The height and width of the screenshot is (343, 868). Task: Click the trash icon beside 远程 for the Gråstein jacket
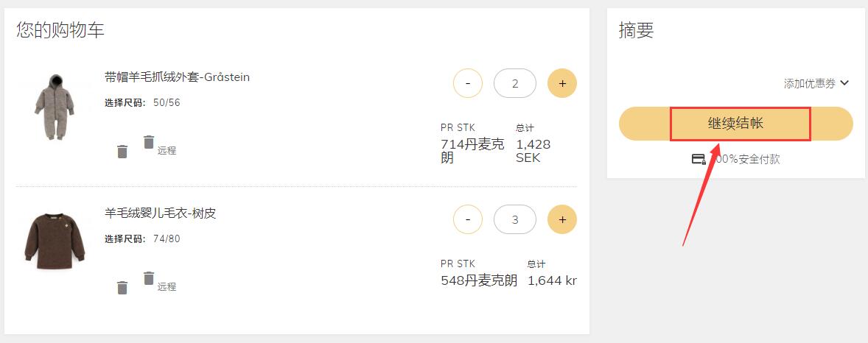pyautogui.click(x=149, y=142)
